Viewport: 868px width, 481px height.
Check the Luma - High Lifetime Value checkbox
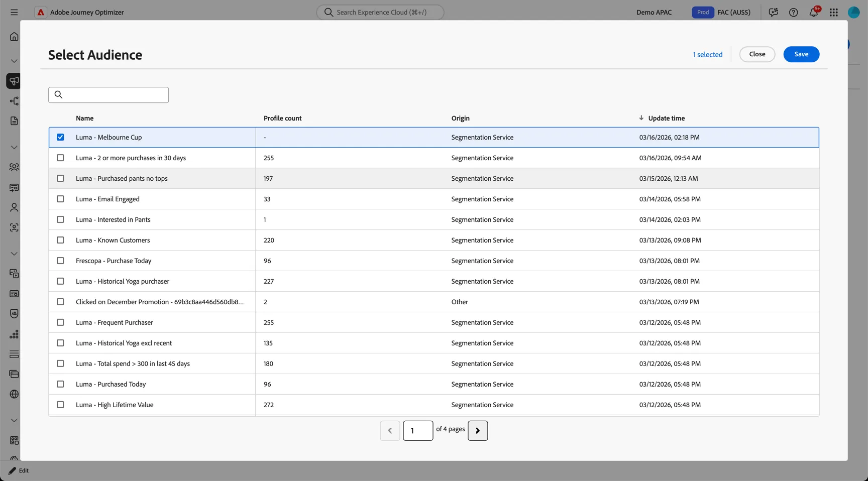pos(60,405)
